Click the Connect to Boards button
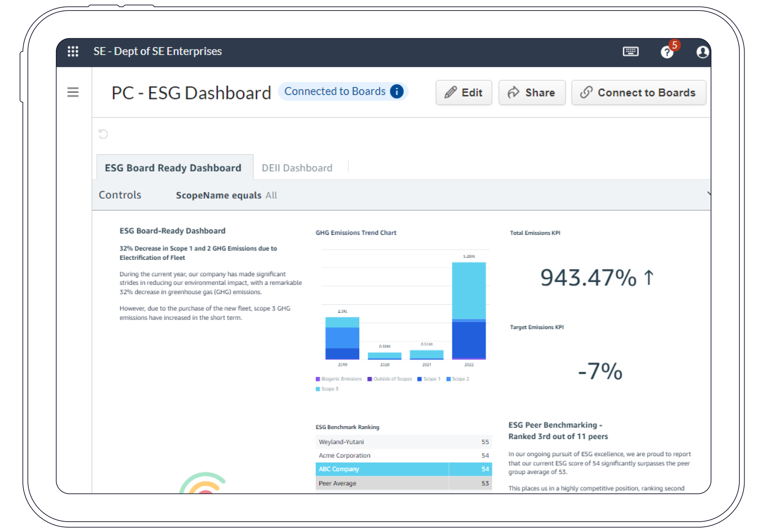 click(x=638, y=92)
